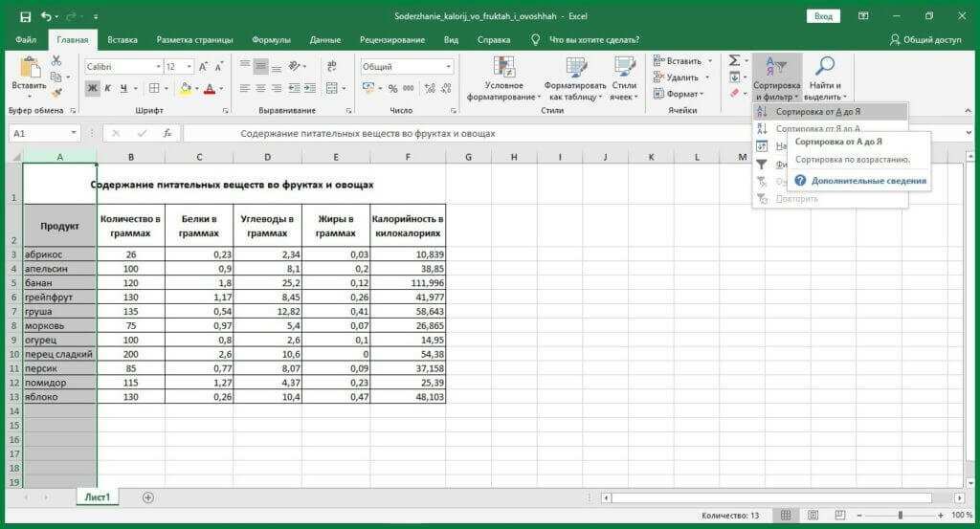Click Дополнительные сведения link in tooltip
This screenshot has width=980, height=529.
pyautogui.click(x=868, y=180)
